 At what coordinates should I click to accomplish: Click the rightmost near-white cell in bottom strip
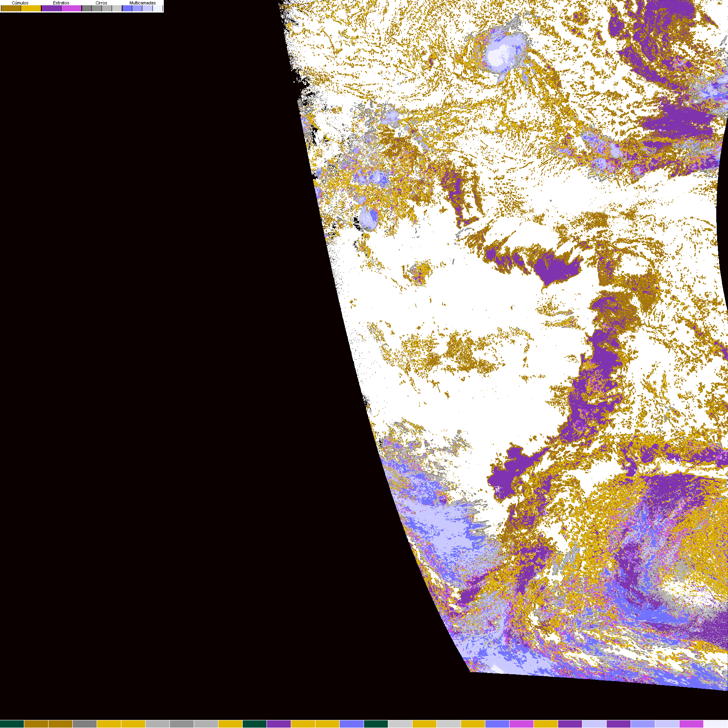tap(716, 724)
